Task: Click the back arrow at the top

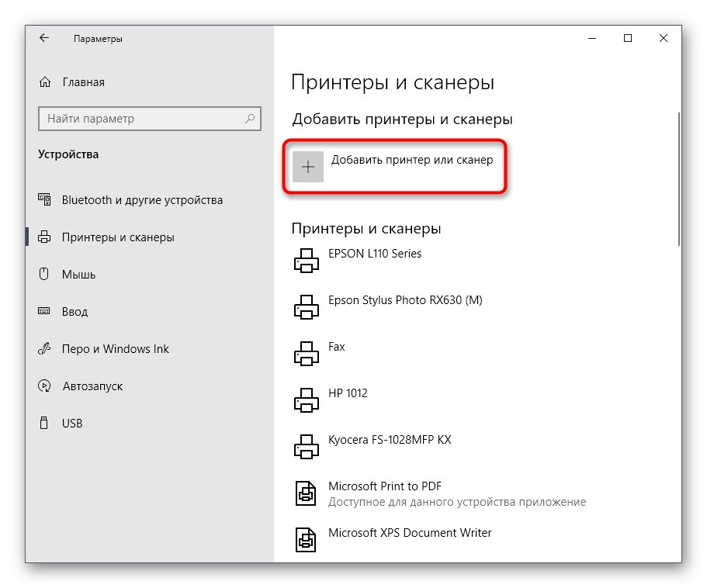Action: 43,37
